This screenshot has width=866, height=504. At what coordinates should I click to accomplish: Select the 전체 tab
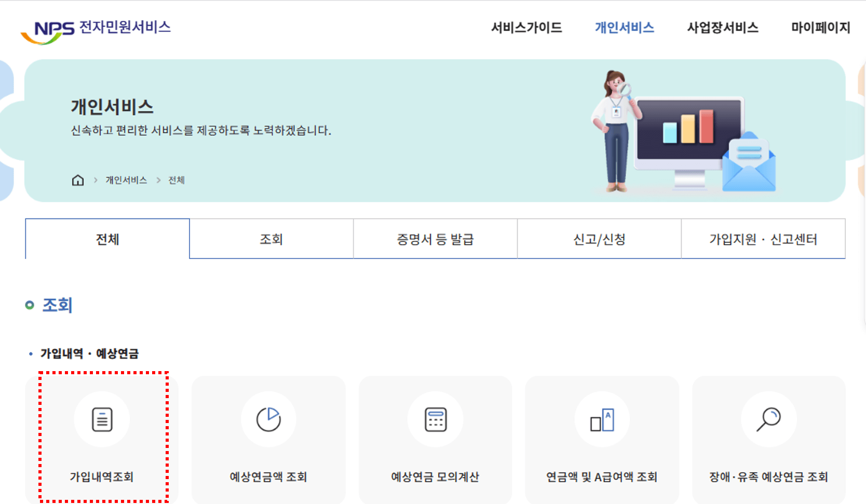pyautogui.click(x=107, y=239)
